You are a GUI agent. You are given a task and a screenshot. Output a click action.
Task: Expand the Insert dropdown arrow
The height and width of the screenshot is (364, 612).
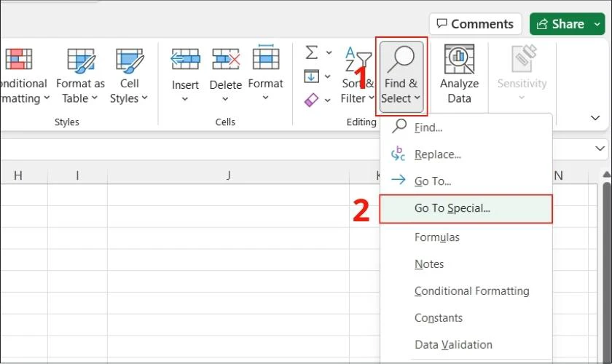(185, 99)
